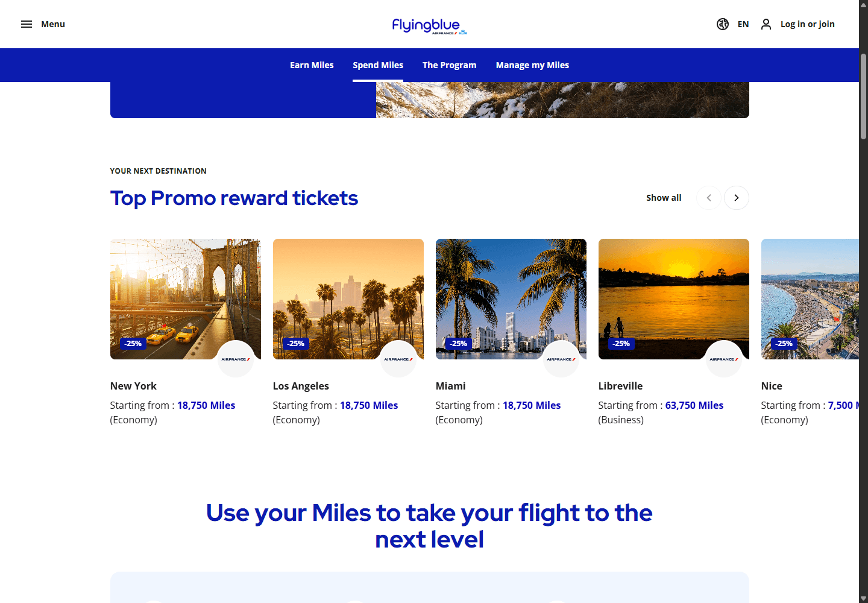868x603 pixels.
Task: Click the Flying Blue logo
Action: tap(429, 25)
